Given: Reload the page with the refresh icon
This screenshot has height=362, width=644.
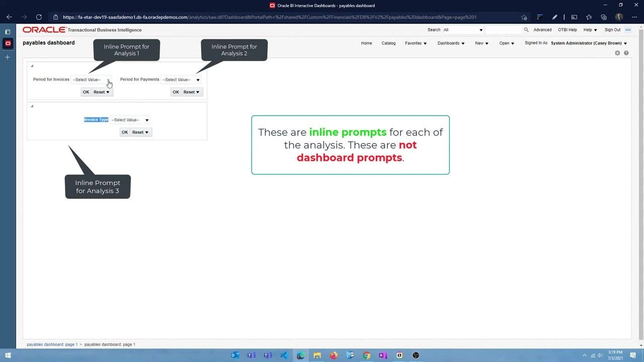Looking at the screenshot, I should click(x=39, y=17).
